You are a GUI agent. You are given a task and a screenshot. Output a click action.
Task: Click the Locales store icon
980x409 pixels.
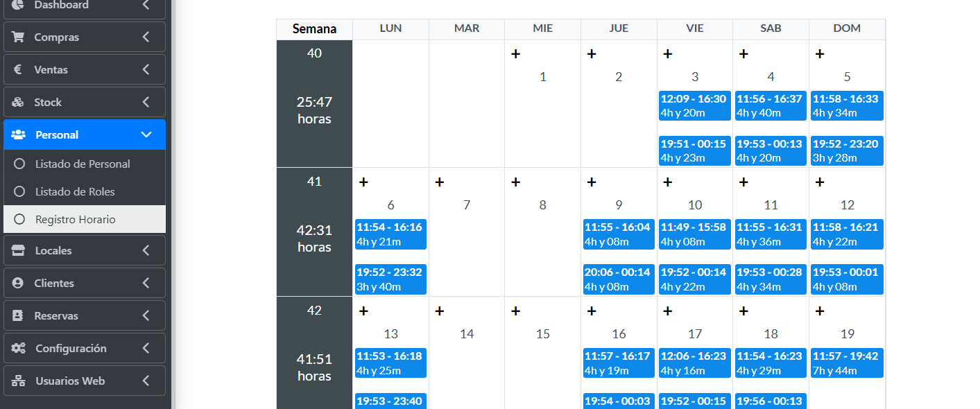click(19, 250)
